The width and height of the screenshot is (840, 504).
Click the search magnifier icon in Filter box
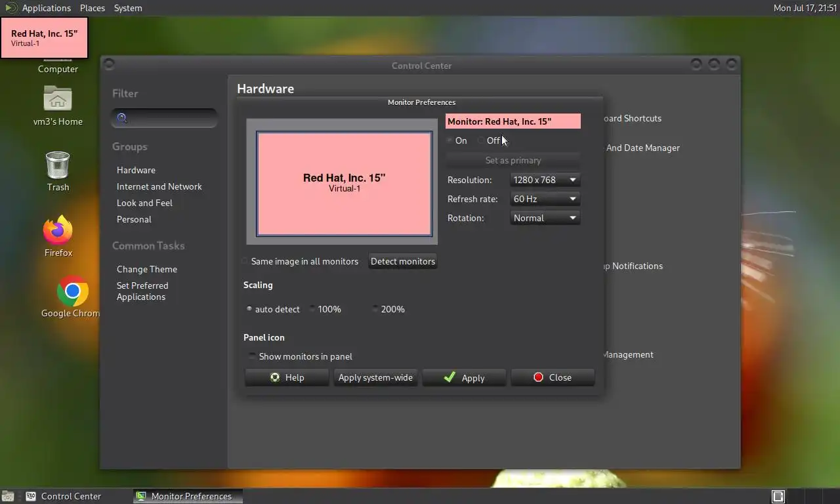[122, 118]
